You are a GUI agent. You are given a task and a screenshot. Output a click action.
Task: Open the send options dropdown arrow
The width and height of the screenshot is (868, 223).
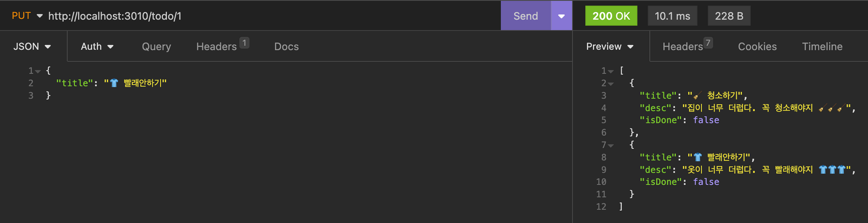561,16
